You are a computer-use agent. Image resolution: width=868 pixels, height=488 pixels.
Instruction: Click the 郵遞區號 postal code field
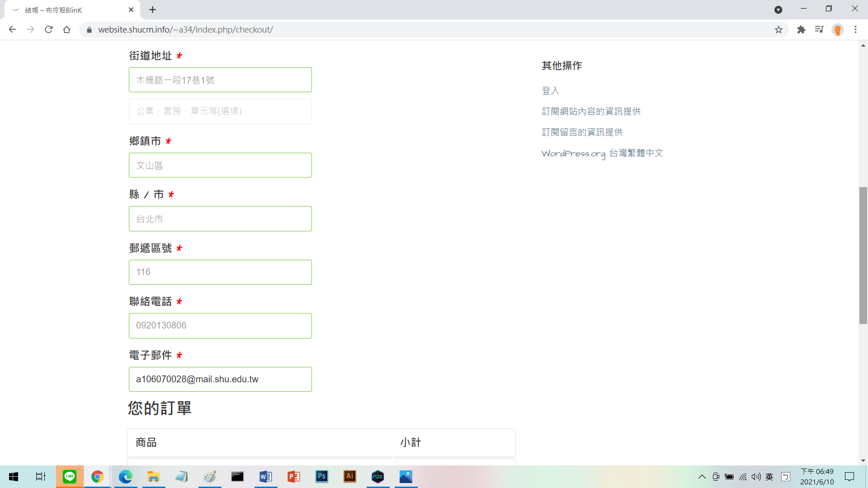[x=220, y=272]
